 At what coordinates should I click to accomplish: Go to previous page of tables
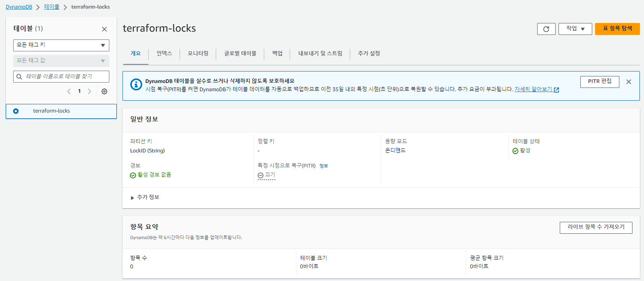69,91
